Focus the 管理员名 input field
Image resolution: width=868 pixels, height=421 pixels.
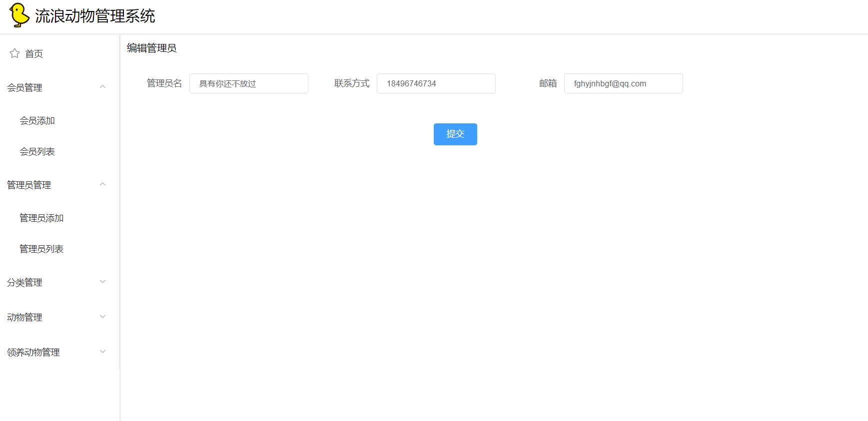249,83
